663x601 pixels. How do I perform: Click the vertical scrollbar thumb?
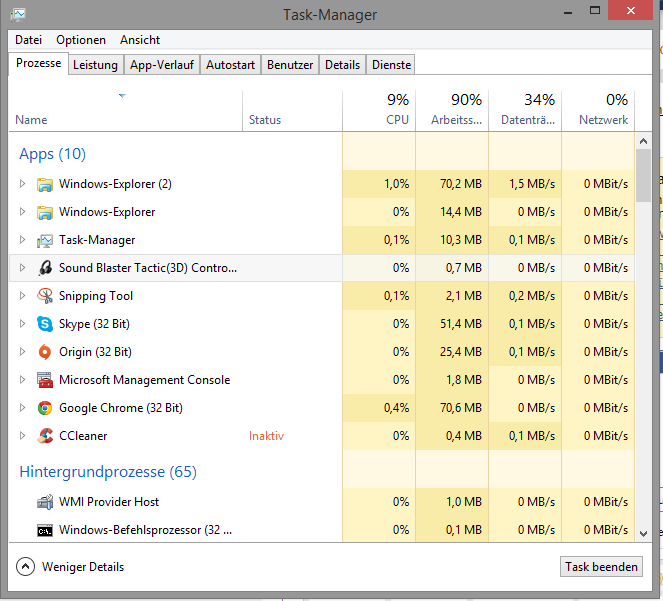coord(644,176)
